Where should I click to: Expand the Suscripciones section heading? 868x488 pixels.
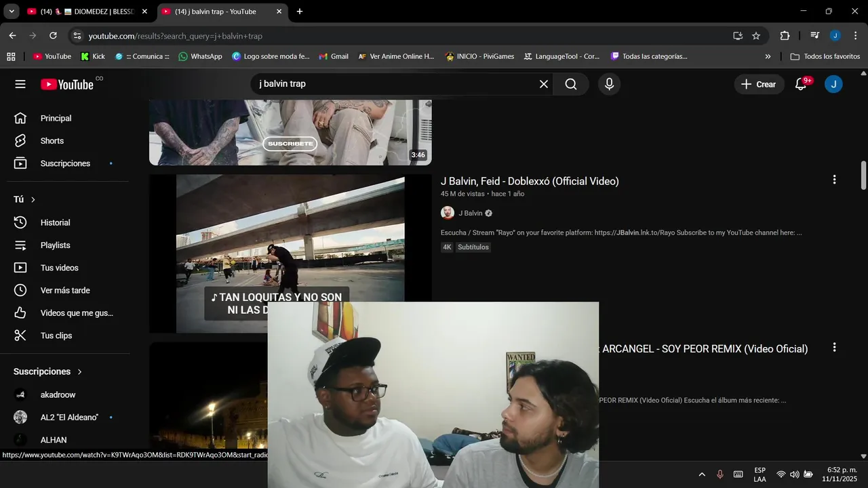(x=47, y=371)
